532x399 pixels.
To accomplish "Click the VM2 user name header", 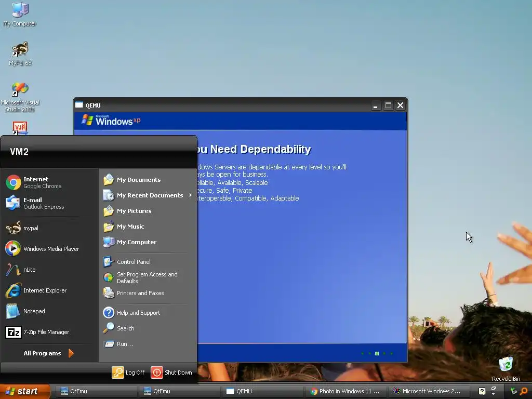I will (19, 152).
